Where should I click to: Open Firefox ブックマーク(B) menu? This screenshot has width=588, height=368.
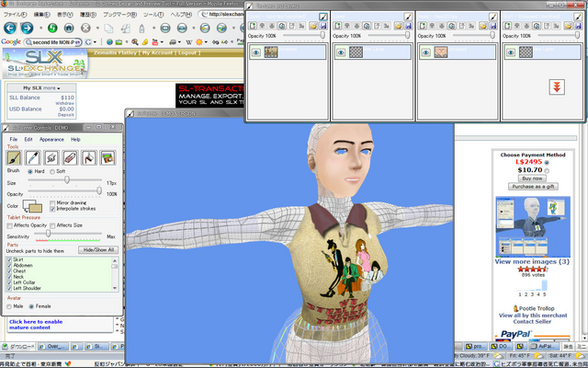point(120,15)
